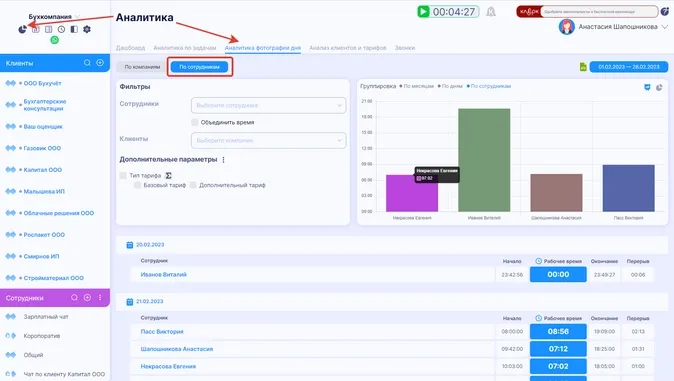The height and width of the screenshot is (381, 674).
Task: Enable Объединить время checkbox
Action: click(195, 122)
